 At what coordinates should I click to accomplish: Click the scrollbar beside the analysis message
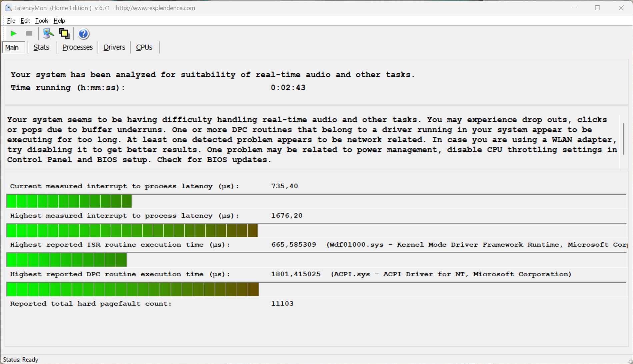click(623, 139)
